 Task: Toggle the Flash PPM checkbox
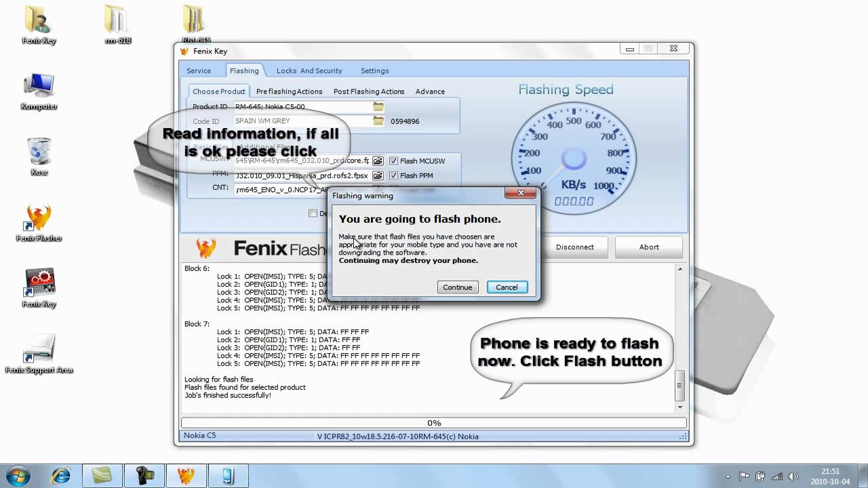393,176
